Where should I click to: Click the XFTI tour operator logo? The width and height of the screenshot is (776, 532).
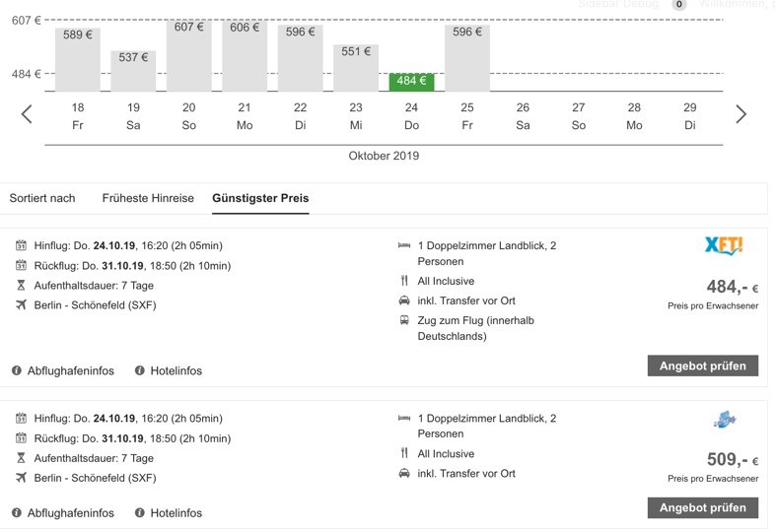coord(725,246)
